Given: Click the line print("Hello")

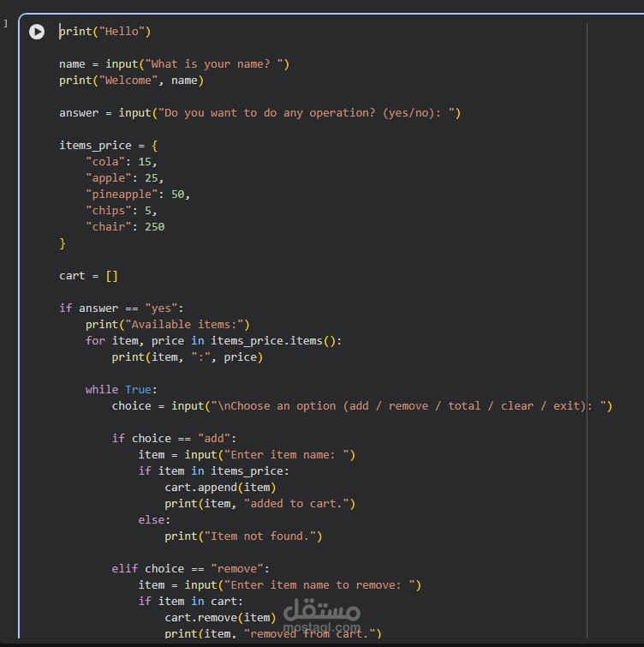Looking at the screenshot, I should click(x=105, y=32).
